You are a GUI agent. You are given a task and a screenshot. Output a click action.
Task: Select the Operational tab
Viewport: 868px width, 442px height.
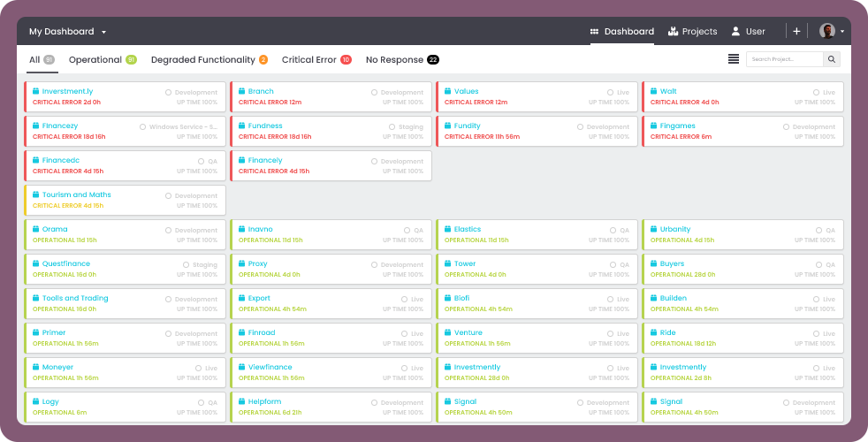[x=103, y=60]
